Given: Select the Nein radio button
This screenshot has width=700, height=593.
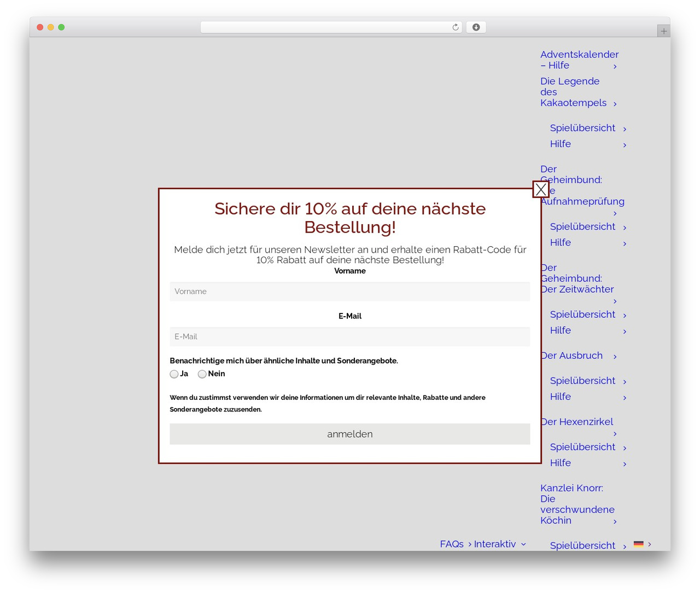Looking at the screenshot, I should (x=202, y=374).
